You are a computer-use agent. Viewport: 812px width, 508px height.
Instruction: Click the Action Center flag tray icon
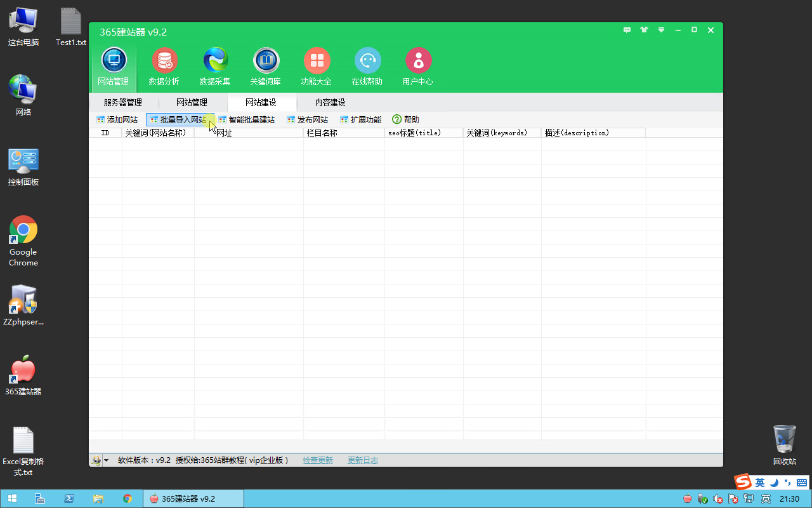tap(733, 499)
